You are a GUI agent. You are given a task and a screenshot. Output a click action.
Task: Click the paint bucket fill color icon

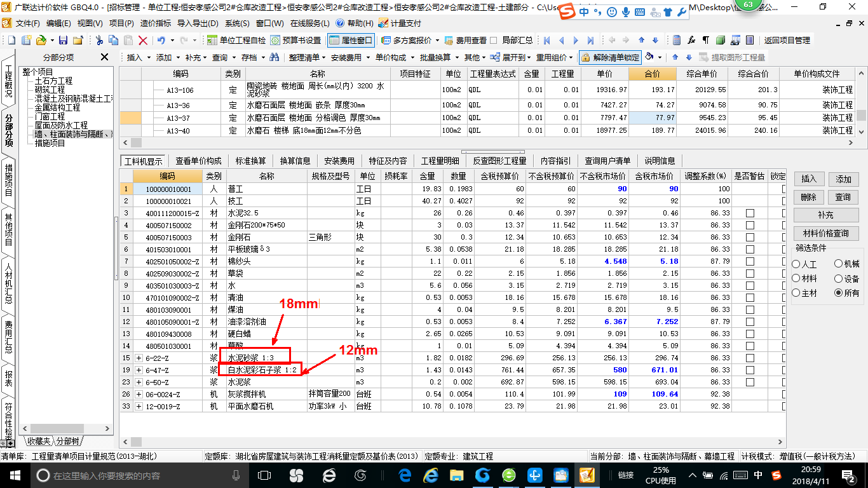[x=649, y=57]
